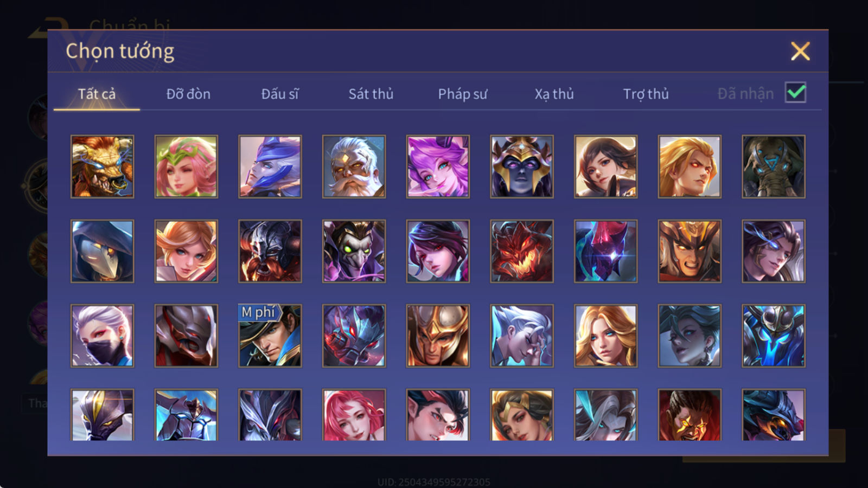Pick the blonde woman with blue eyes hero
868x488 pixels.
tap(605, 336)
